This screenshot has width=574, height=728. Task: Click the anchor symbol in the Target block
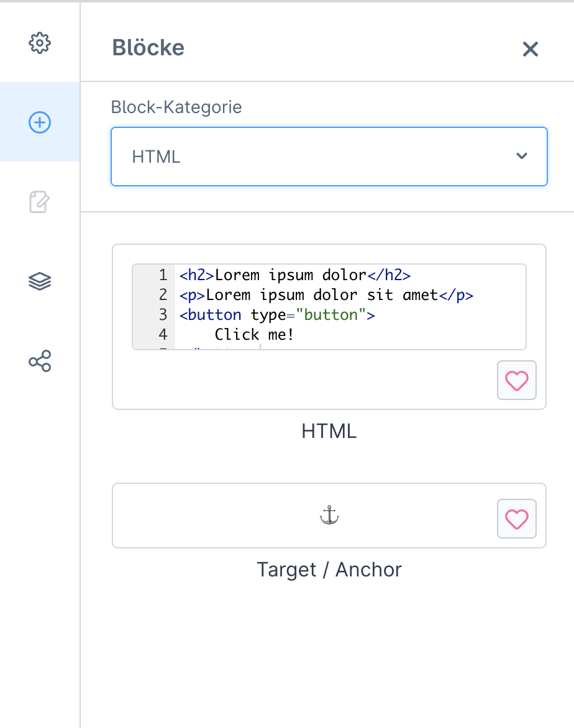pos(329,516)
